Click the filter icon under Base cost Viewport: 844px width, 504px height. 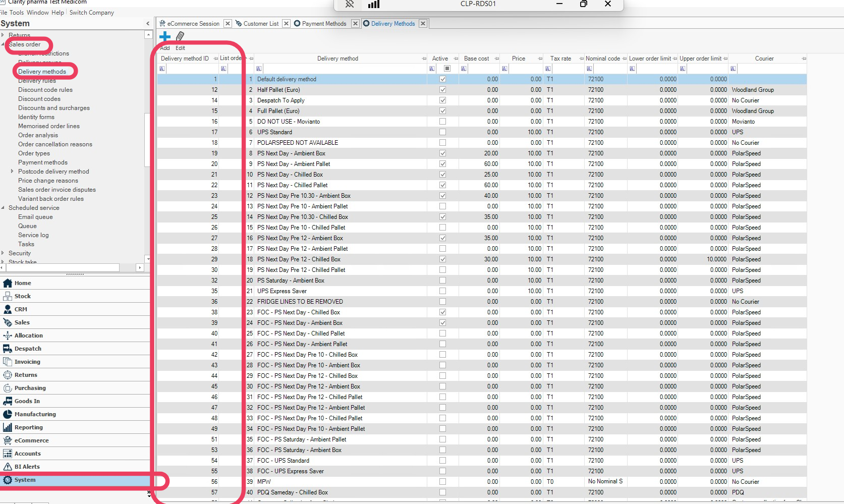click(x=464, y=69)
